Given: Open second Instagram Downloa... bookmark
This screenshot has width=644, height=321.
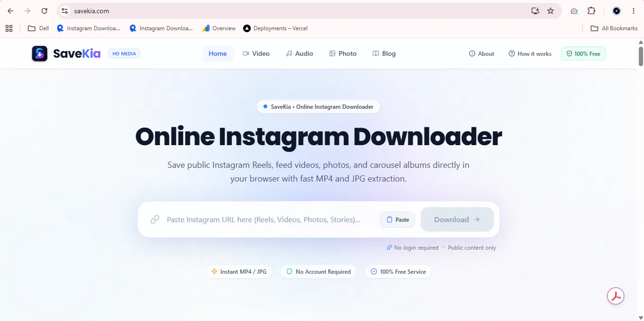Looking at the screenshot, I should (161, 28).
